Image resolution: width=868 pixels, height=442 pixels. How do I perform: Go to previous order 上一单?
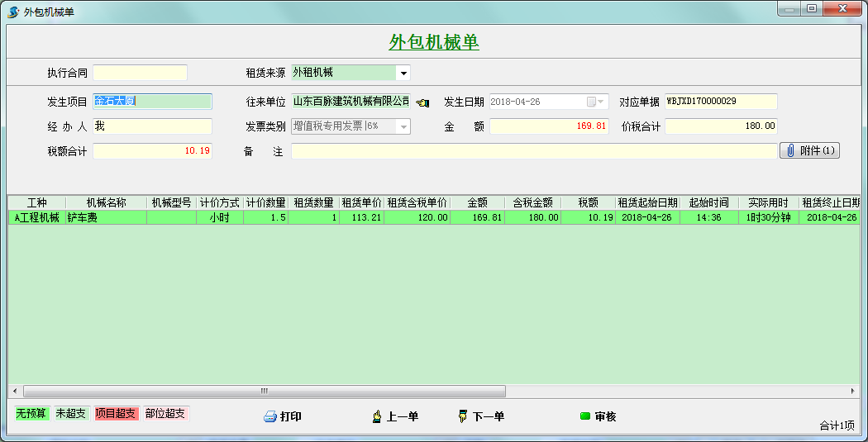click(395, 416)
